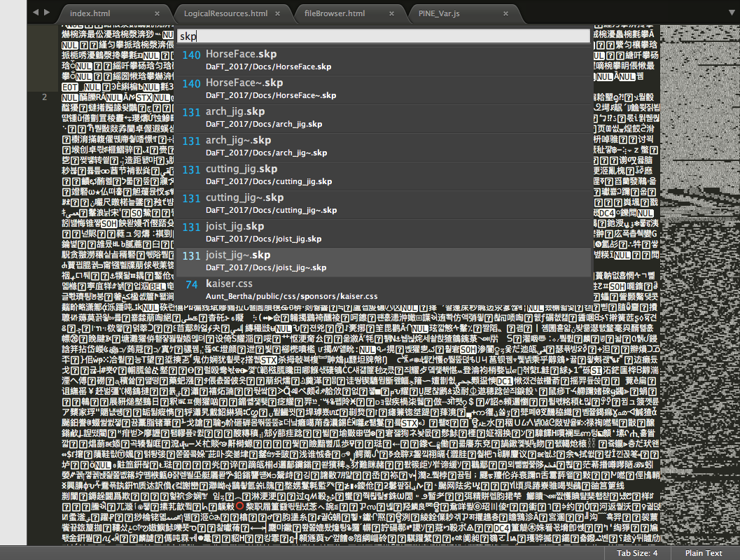
Task: Select kaiser.css result
Action: coord(384,290)
